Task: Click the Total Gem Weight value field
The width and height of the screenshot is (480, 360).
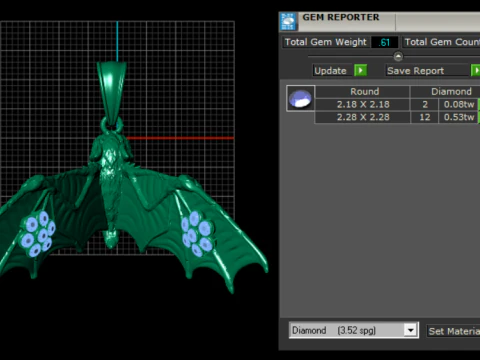Action: pyautogui.click(x=385, y=42)
